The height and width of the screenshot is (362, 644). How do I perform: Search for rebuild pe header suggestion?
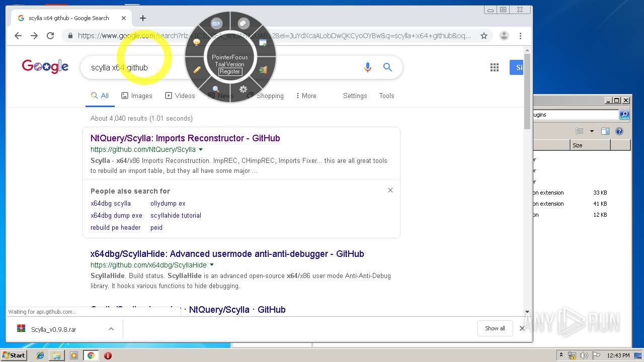(116, 228)
